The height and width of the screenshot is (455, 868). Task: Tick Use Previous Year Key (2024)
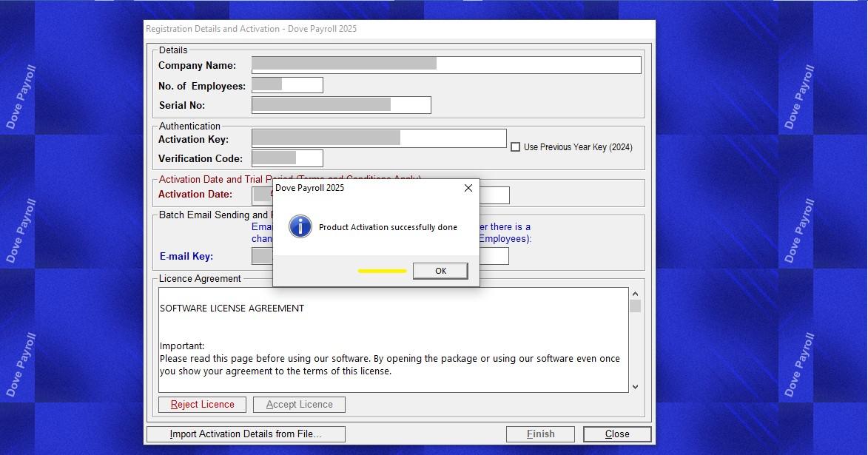click(x=515, y=147)
